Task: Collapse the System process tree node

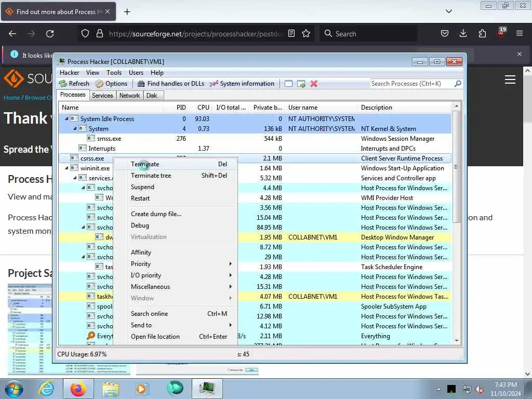Action: [x=75, y=129]
